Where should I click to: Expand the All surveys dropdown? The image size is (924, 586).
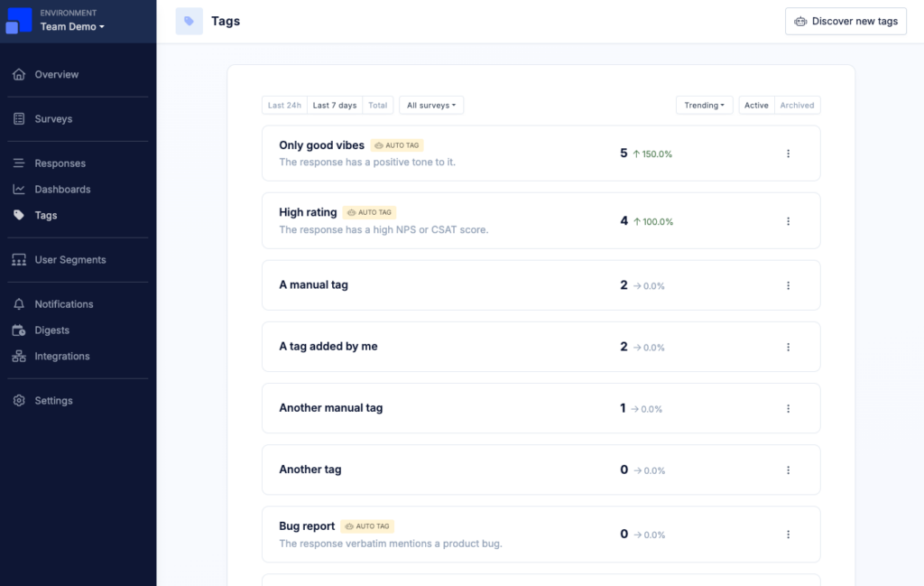[x=431, y=105]
